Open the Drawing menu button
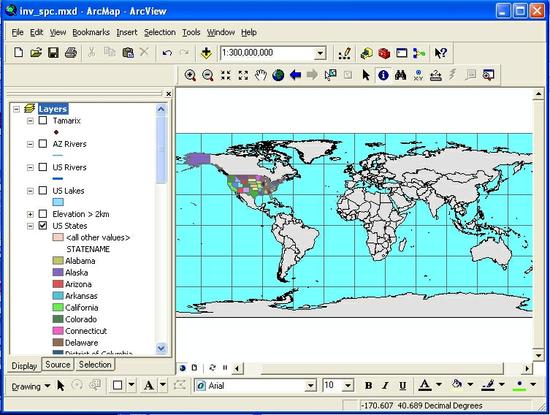Screen dimensions: 550x415 point(30,386)
